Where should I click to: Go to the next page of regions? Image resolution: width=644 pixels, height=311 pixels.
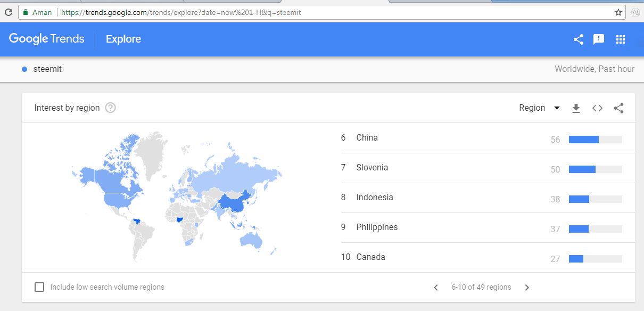[527, 288]
